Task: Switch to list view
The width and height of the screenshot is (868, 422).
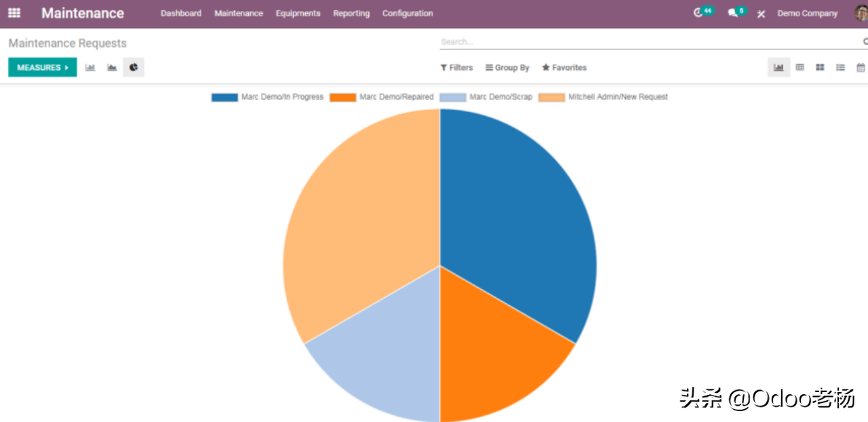Action: (x=840, y=67)
